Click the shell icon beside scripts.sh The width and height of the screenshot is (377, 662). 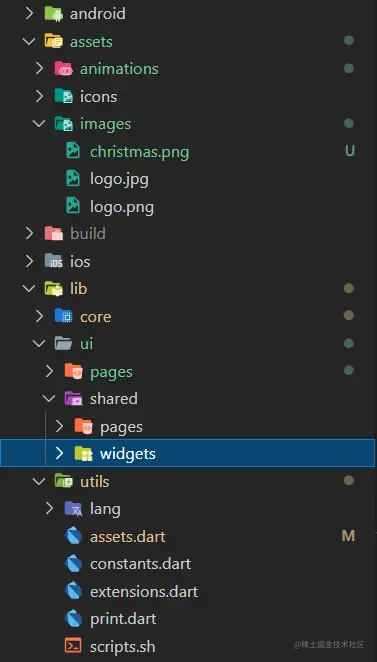click(x=73, y=646)
